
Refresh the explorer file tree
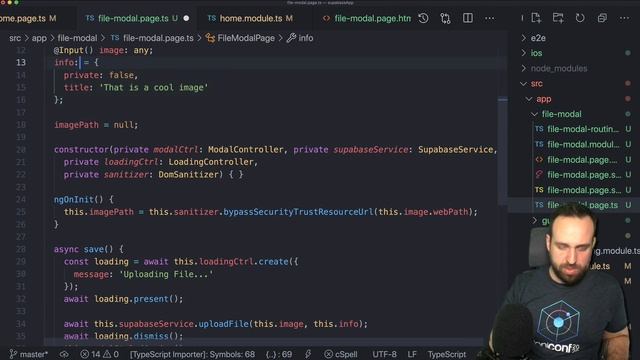[580, 18]
